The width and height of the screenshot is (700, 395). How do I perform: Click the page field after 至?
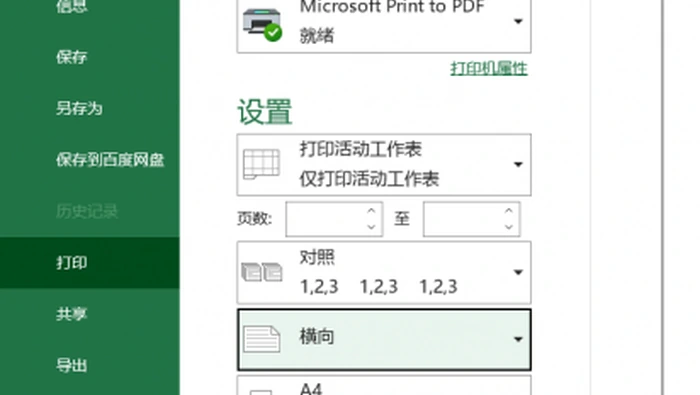point(471,219)
